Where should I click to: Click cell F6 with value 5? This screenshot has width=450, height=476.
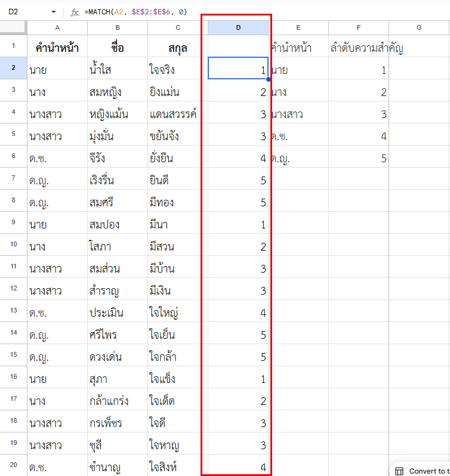tap(359, 156)
